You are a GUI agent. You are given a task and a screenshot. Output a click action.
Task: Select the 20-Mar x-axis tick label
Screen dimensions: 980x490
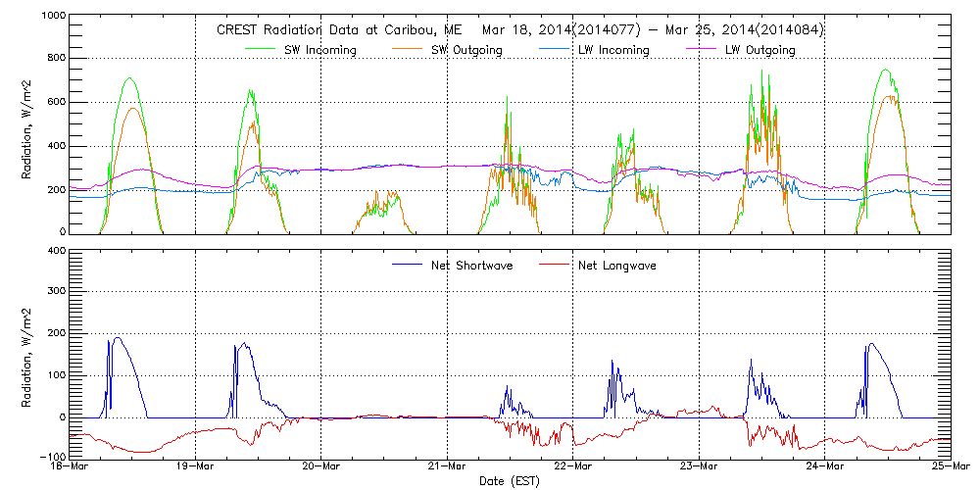click(321, 466)
